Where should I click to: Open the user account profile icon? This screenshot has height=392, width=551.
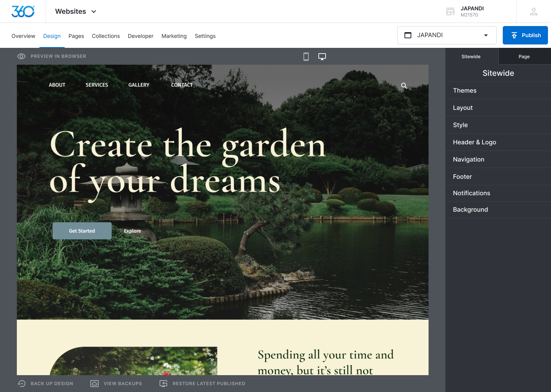534,11
